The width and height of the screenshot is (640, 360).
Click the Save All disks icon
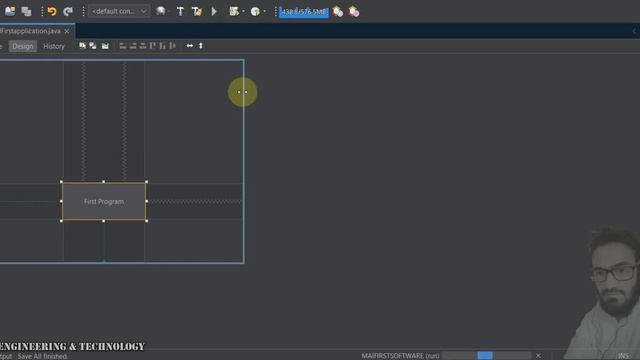pos(27,11)
